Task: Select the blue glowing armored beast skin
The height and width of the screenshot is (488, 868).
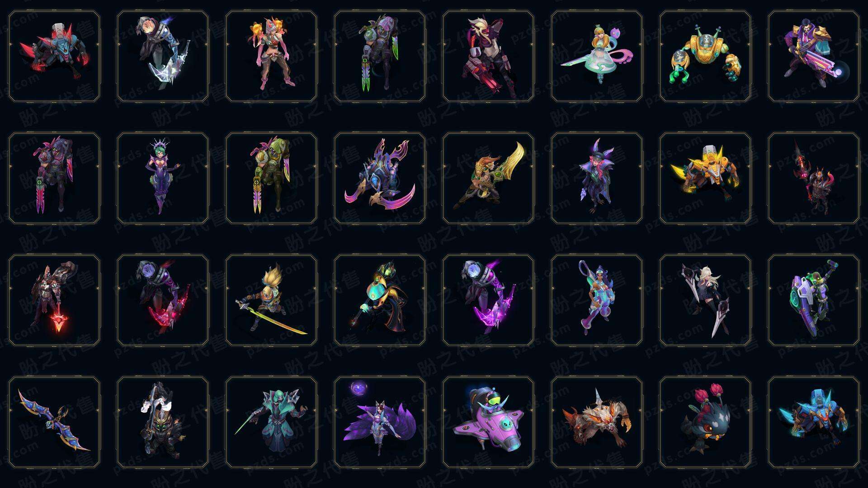Action: pyautogui.click(x=814, y=422)
